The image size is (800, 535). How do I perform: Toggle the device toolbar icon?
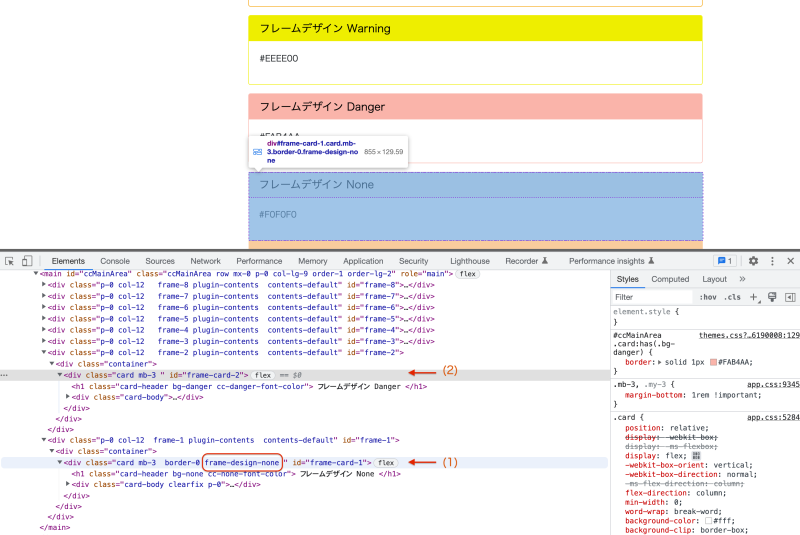(x=27, y=261)
